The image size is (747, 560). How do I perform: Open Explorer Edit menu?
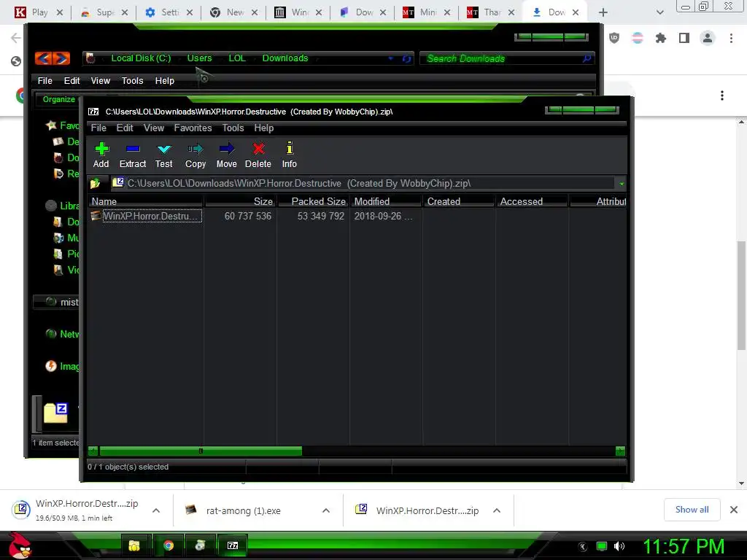click(x=72, y=81)
